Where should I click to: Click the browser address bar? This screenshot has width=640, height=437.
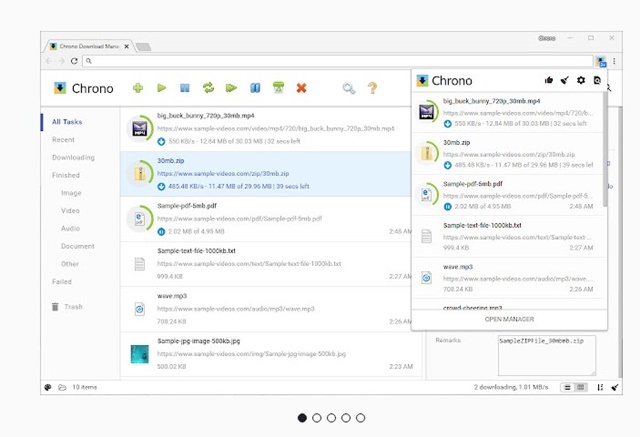click(x=338, y=61)
